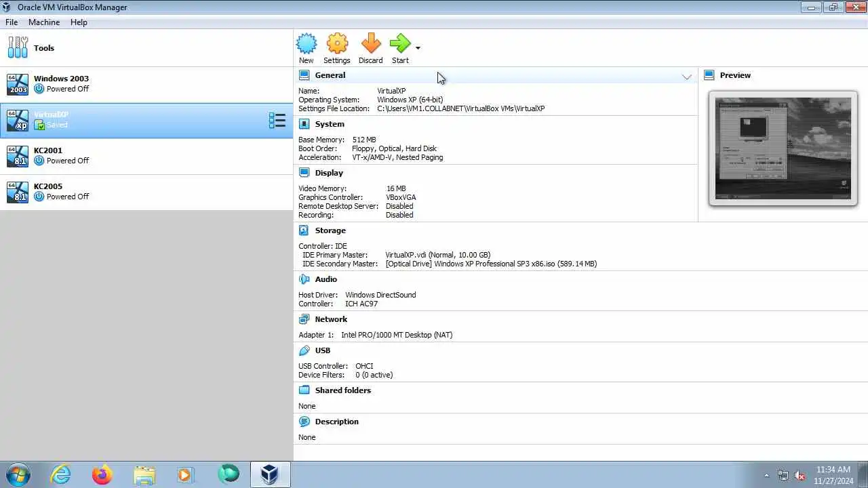Viewport: 868px width, 488px height.
Task: Click 'VirtualXP.vdi (Normal, 10.00 GB)' disk entry
Action: click(x=438, y=255)
